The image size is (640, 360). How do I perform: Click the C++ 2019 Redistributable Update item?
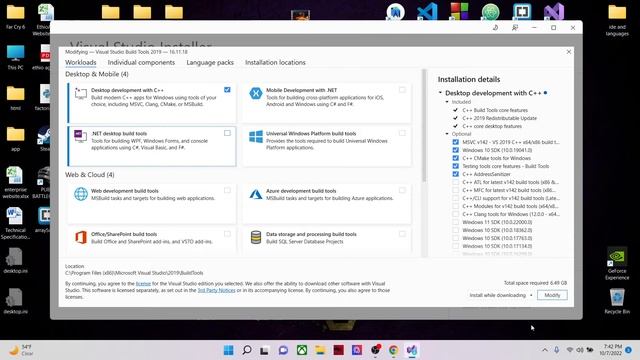point(500,118)
